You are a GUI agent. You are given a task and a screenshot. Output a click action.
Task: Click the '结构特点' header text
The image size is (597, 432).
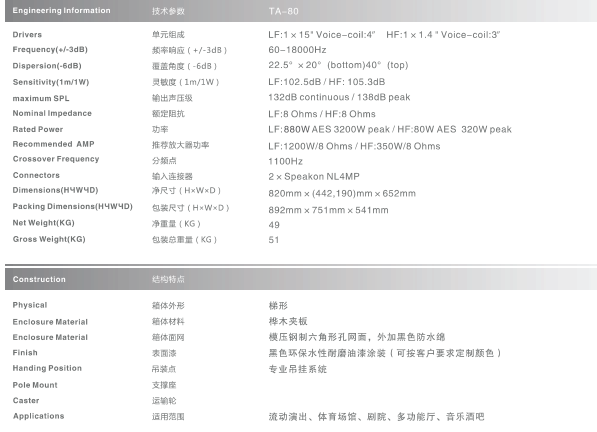(168, 279)
